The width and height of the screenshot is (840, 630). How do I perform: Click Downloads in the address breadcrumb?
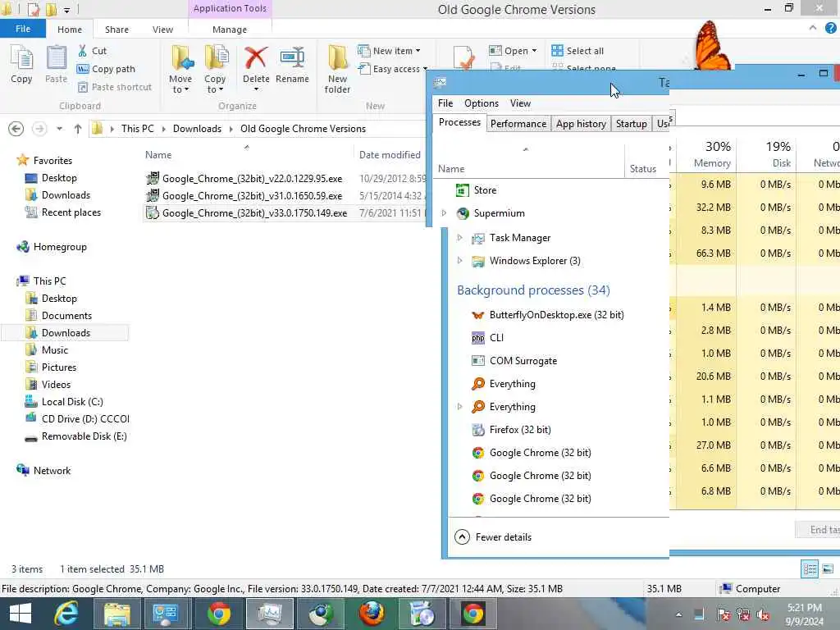coord(197,129)
